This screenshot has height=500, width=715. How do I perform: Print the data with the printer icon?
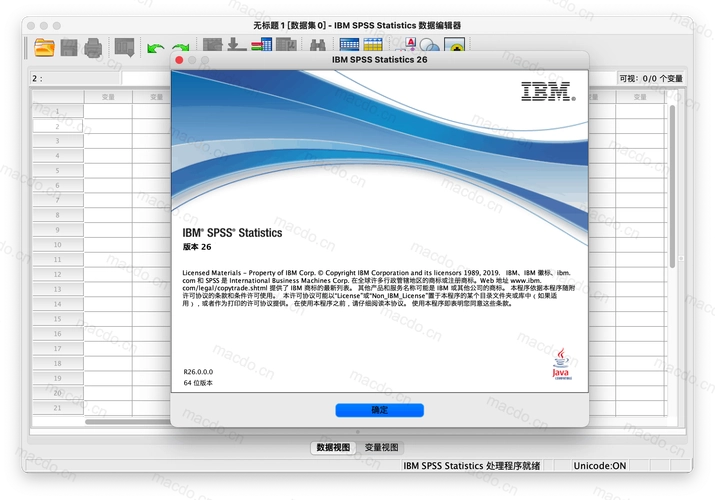[93, 48]
